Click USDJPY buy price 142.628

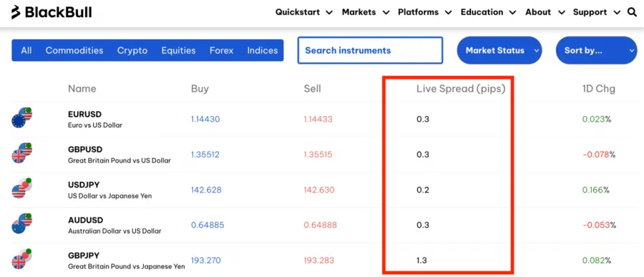(x=206, y=190)
